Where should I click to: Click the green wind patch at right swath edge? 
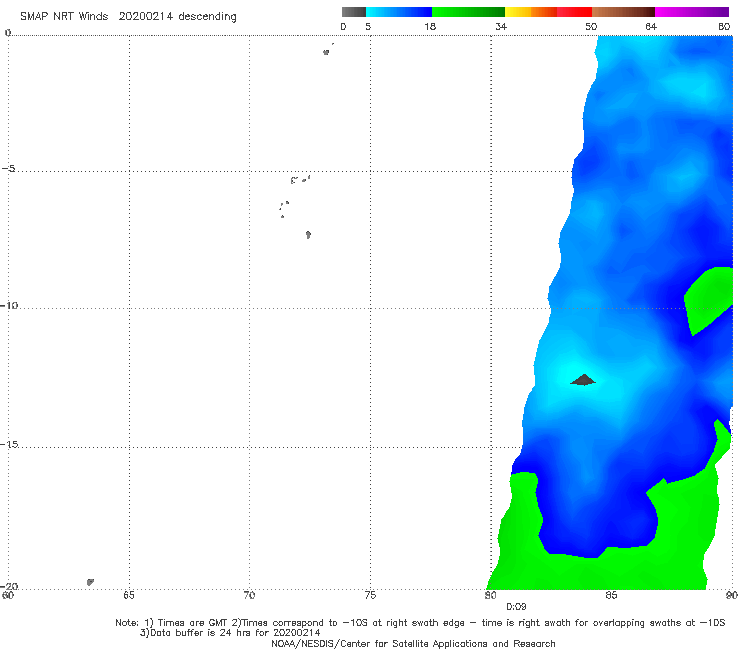709,300
